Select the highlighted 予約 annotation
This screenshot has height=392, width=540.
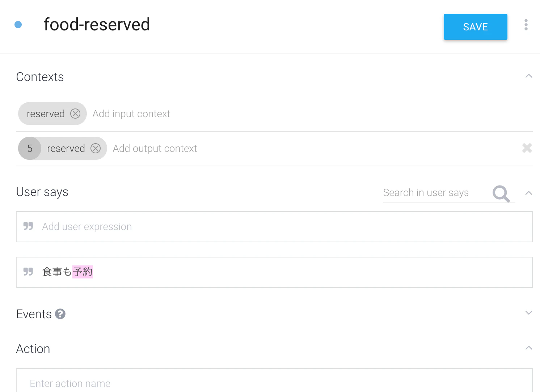[x=83, y=272]
